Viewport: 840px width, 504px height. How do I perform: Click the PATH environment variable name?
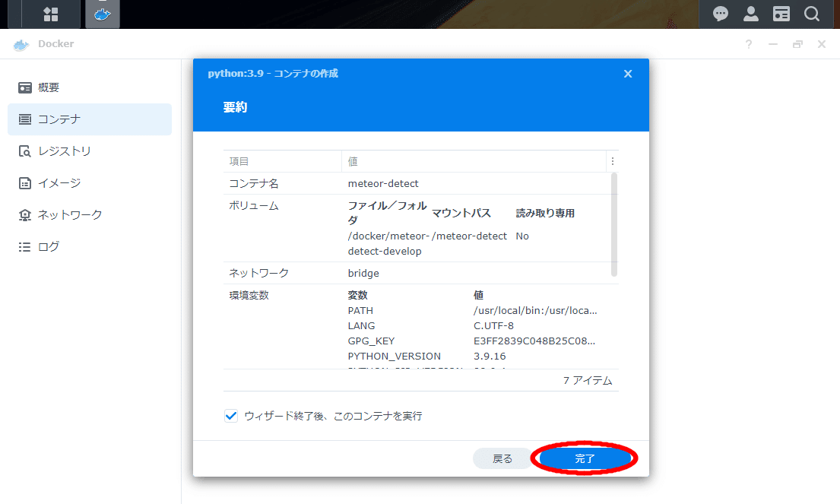360,311
